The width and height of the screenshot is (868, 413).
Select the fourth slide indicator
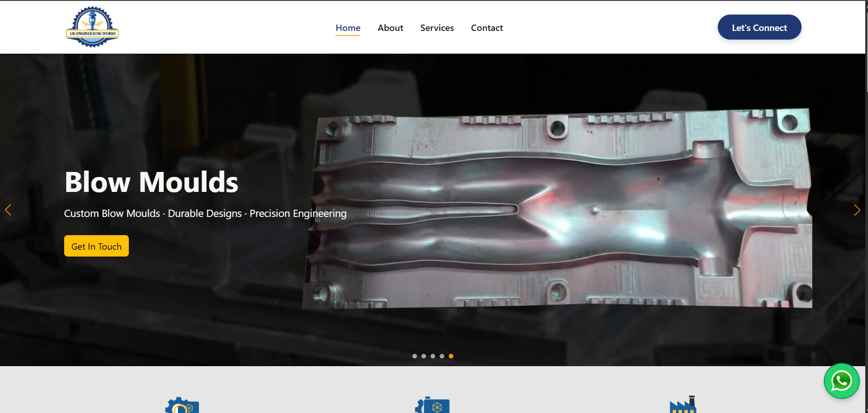coord(442,356)
